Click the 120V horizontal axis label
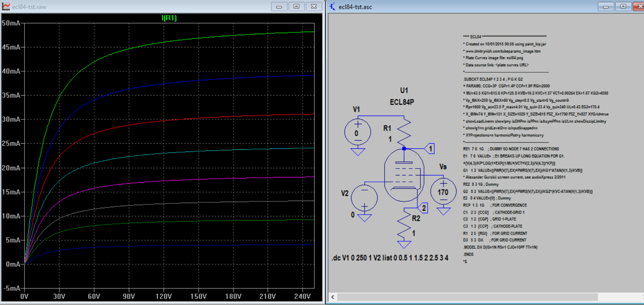This screenshot has width=644, height=305. [x=164, y=296]
